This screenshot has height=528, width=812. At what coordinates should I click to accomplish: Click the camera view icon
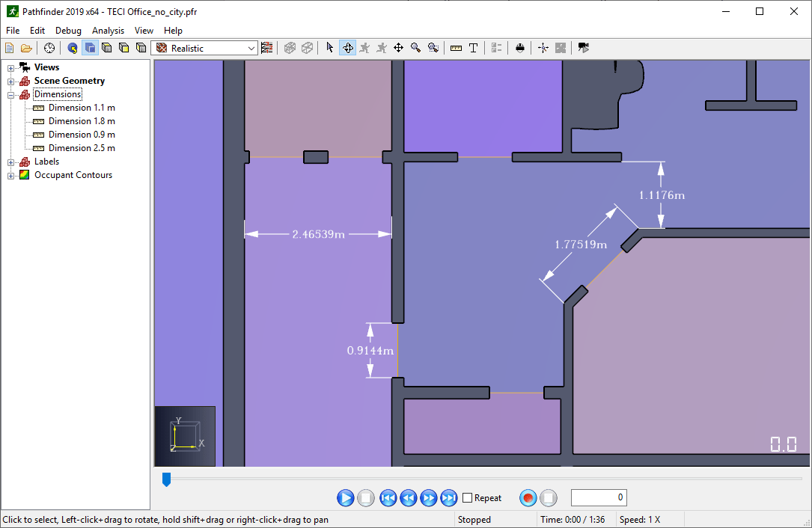pos(584,48)
